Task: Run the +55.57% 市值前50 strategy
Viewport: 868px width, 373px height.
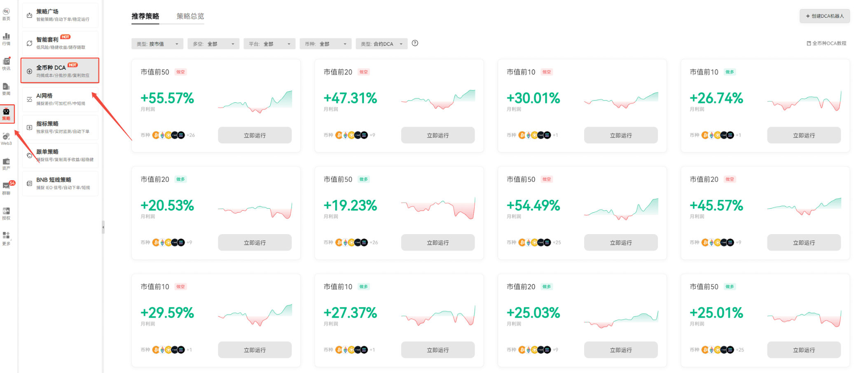Action: (255, 135)
